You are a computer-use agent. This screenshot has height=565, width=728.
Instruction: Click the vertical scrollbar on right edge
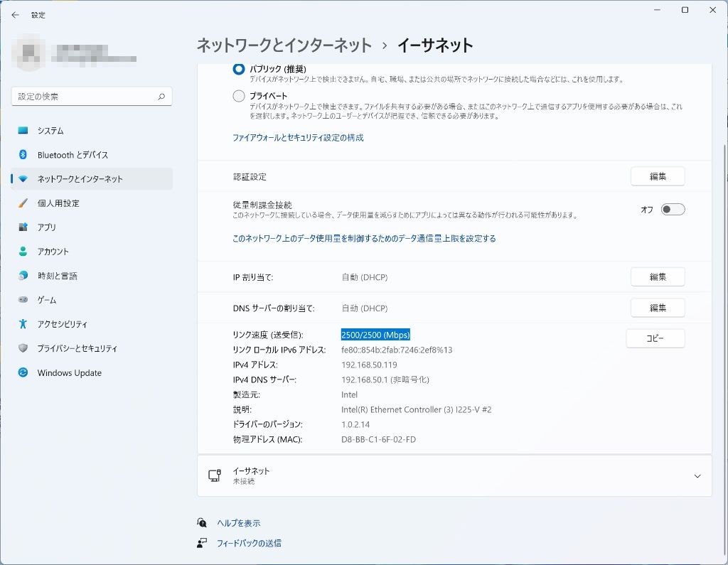[723, 284]
